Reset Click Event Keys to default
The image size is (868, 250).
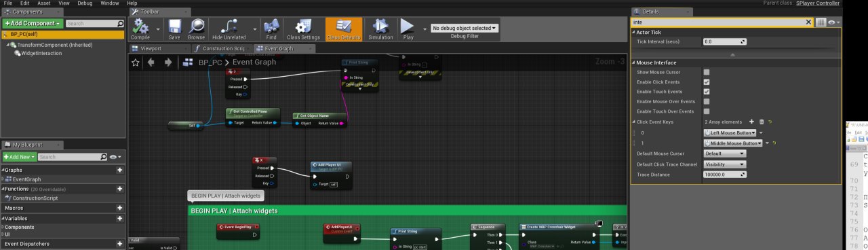(770, 122)
